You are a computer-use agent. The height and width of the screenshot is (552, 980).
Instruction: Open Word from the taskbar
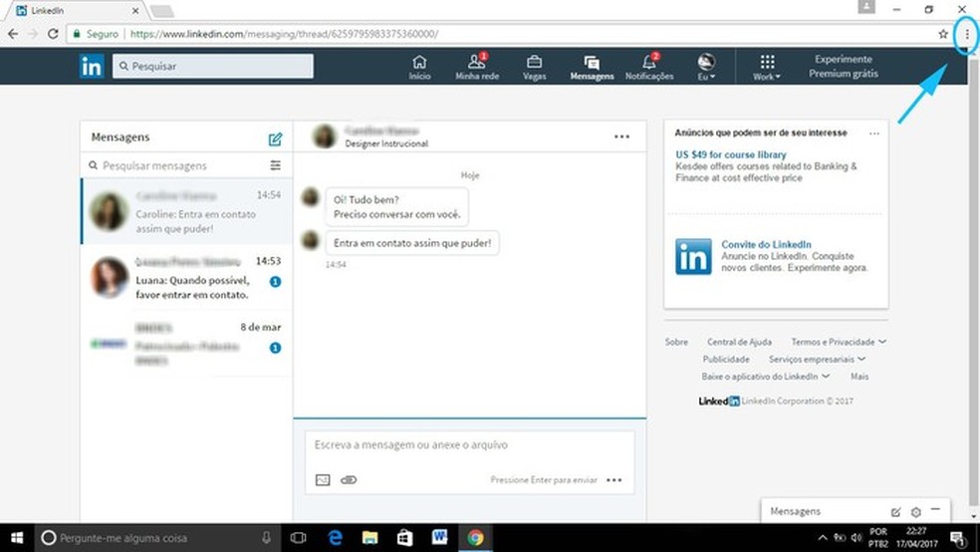[440, 538]
